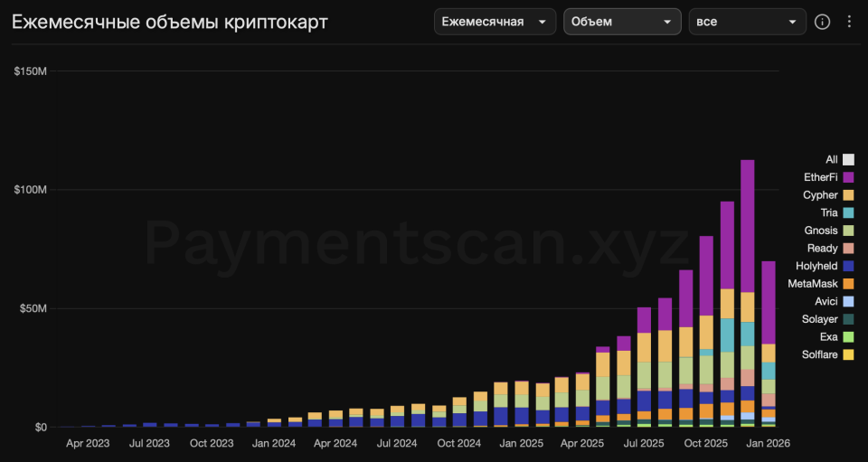Click the Exa legend label

pos(829,337)
